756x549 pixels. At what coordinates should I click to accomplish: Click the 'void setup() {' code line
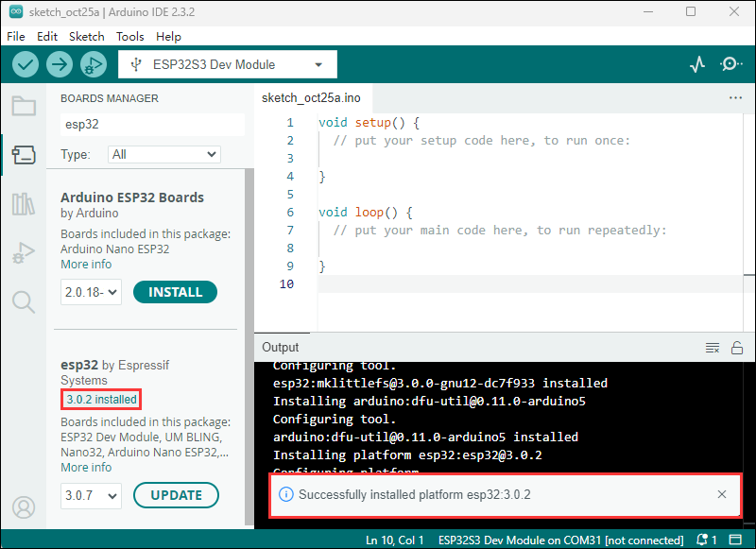click(369, 123)
